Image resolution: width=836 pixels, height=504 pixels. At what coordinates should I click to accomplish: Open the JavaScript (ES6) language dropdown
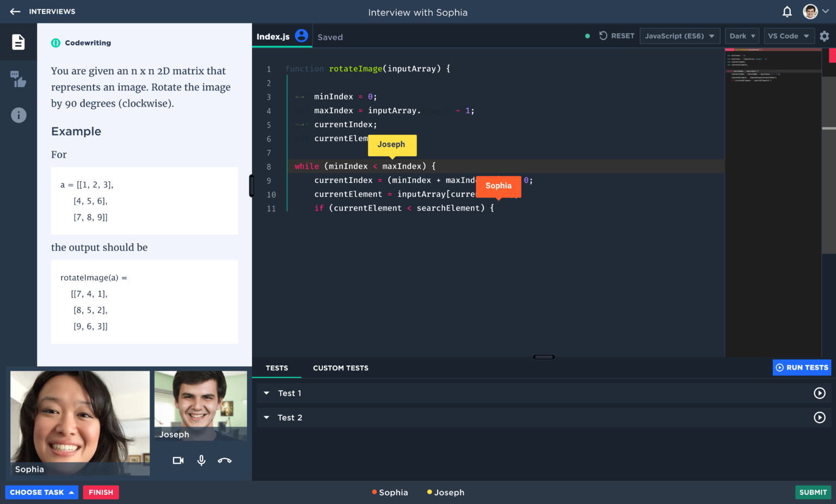point(680,36)
